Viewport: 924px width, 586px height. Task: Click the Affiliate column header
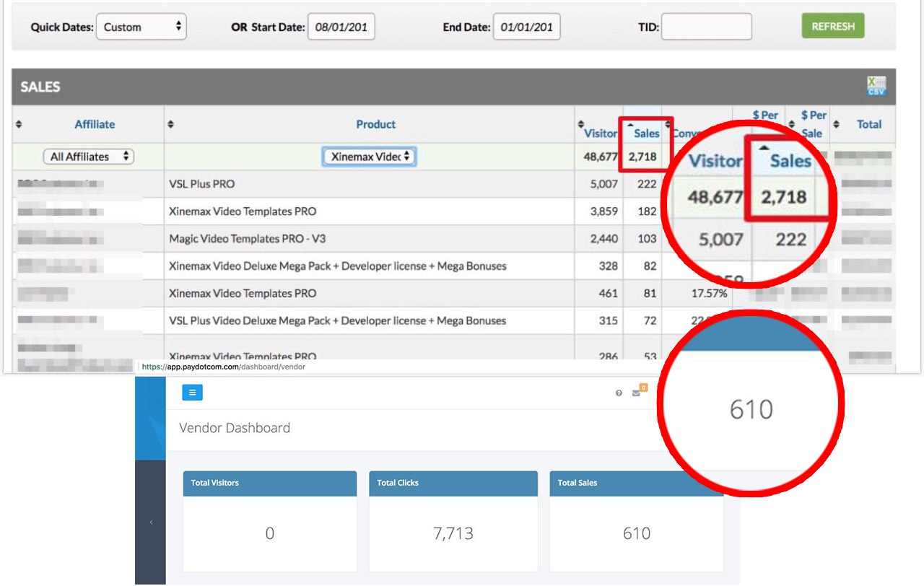click(x=95, y=124)
